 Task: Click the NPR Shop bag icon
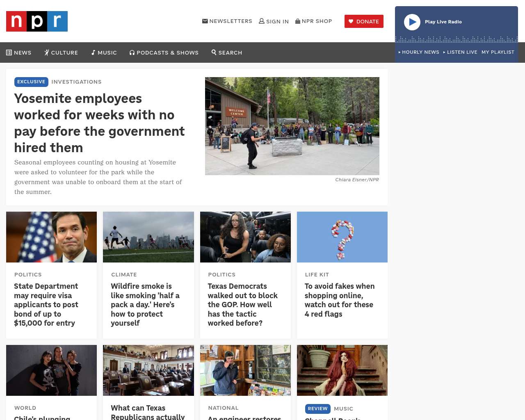(298, 21)
